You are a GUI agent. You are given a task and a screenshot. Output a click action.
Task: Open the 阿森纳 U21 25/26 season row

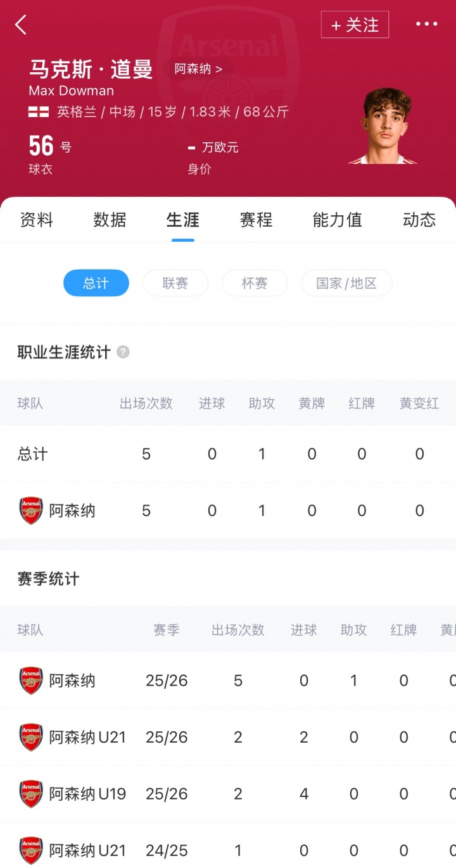[228, 737]
